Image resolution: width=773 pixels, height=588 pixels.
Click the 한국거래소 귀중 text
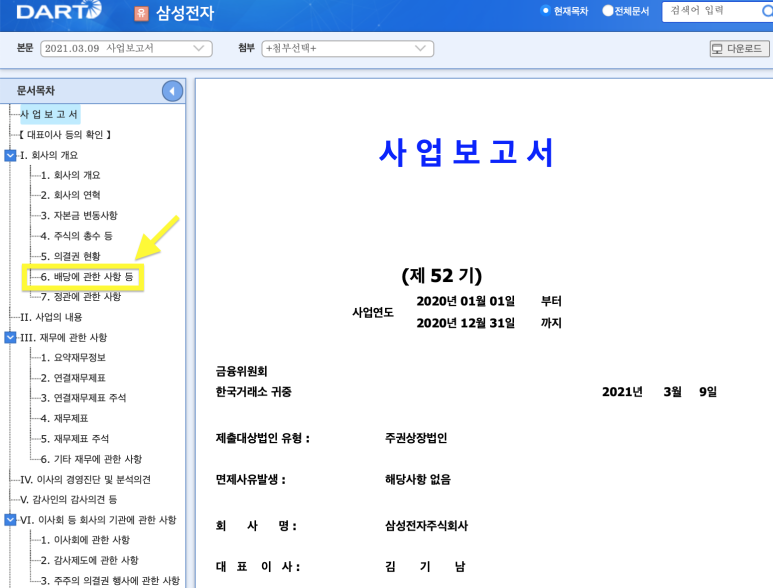click(x=254, y=392)
